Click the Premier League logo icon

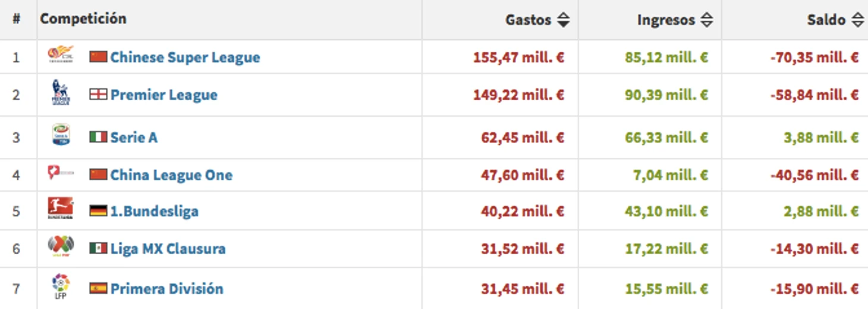click(x=61, y=93)
